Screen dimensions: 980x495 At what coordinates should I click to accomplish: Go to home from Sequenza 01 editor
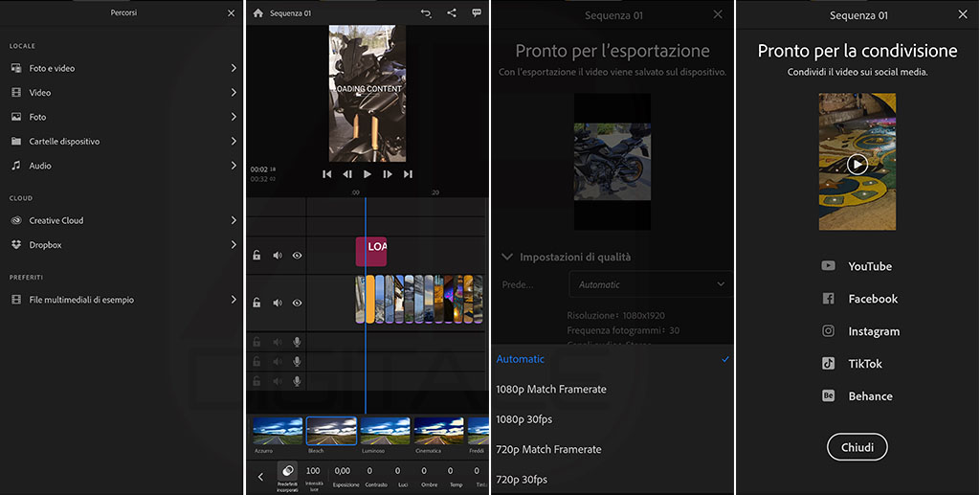(x=257, y=13)
